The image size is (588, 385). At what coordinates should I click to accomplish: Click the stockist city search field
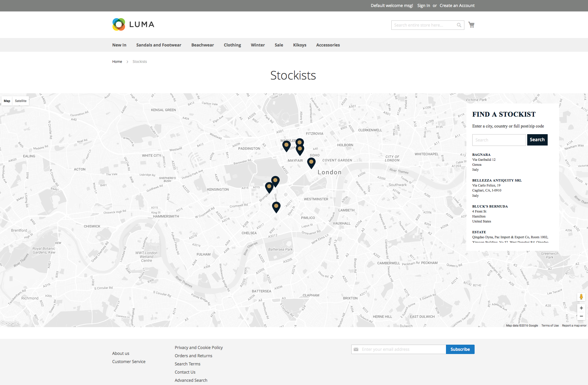click(x=499, y=140)
